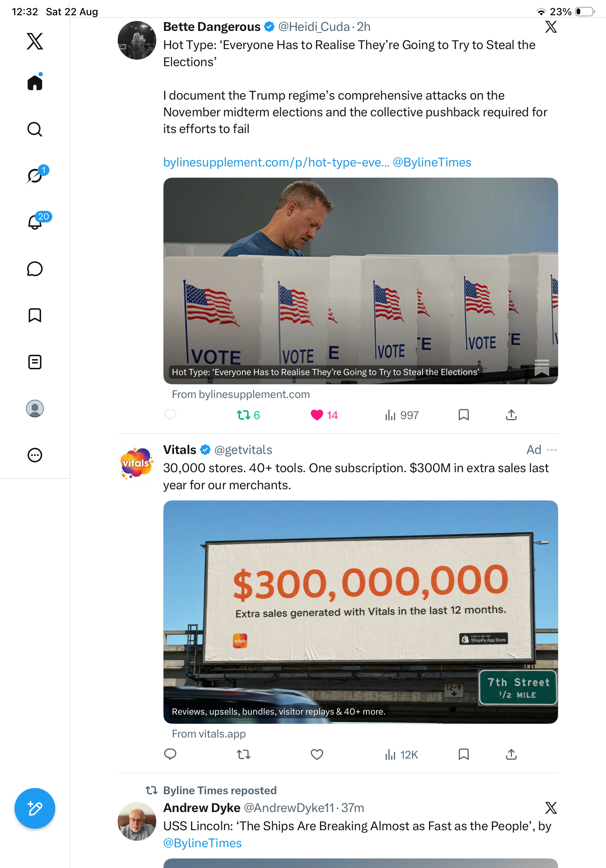The image size is (606, 868).
Task: Open Lists icon in sidebar
Action: 35,362
